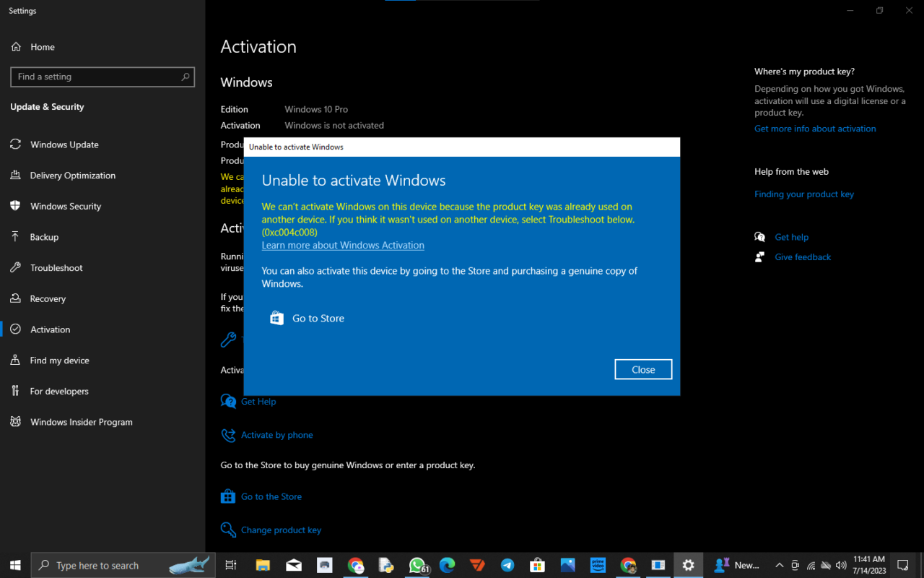The image size is (924, 578).
Task: Open Chrome icon left of the Python icon
Action: (355, 565)
